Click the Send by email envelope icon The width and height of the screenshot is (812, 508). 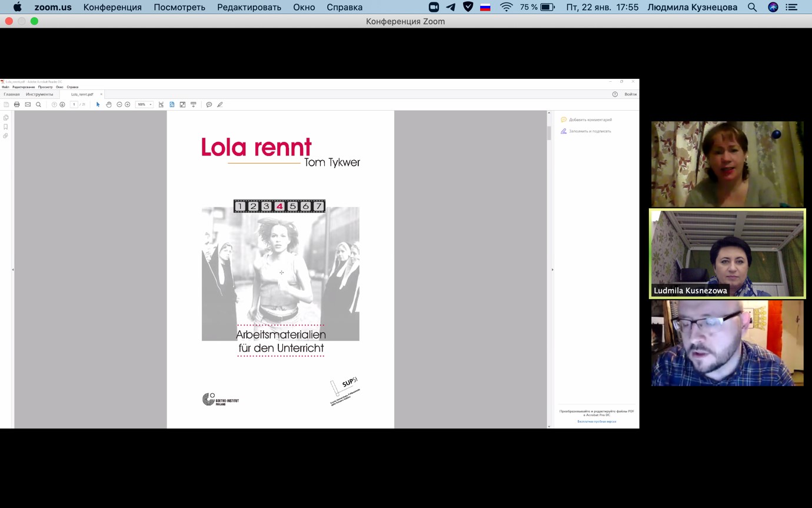[x=28, y=104]
